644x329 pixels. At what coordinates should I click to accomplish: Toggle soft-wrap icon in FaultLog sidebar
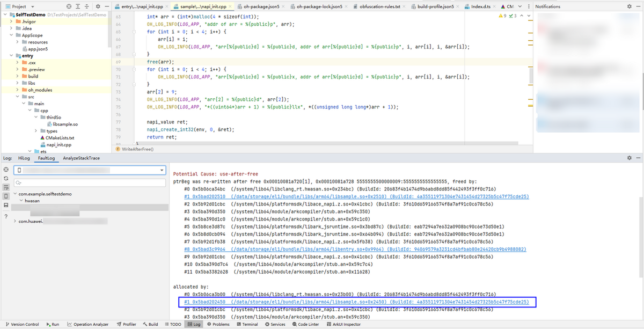pyautogui.click(x=6, y=187)
